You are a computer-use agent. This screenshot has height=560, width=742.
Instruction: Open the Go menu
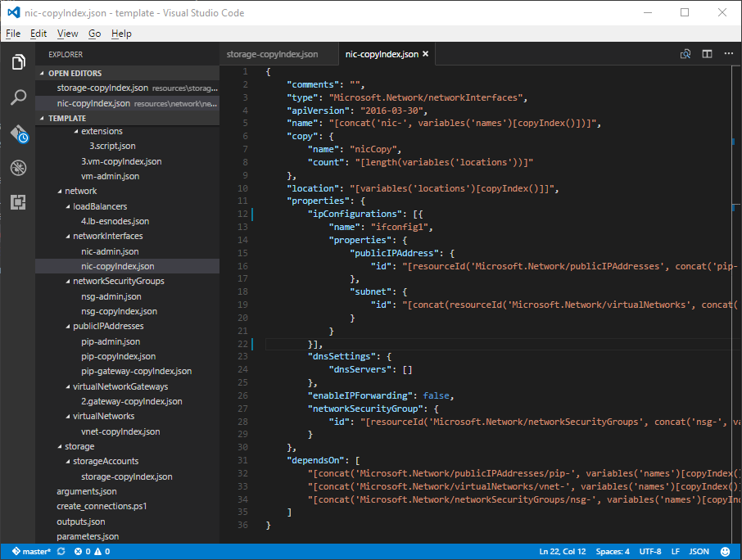(x=95, y=34)
